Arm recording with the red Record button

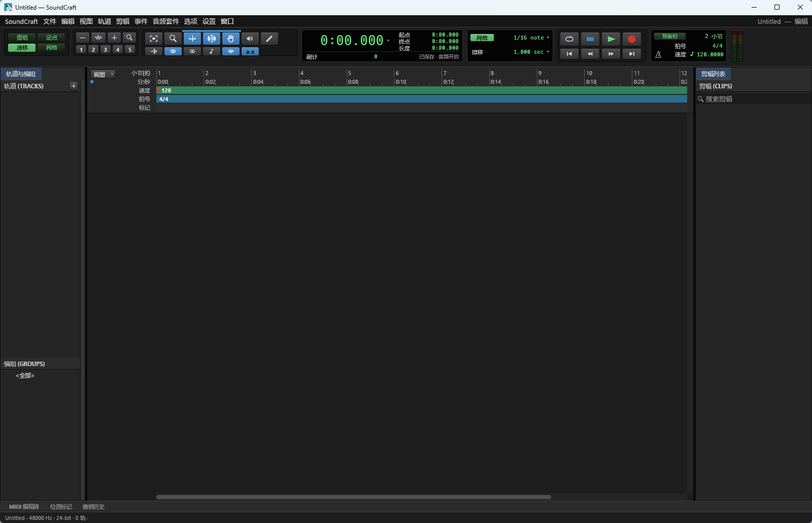pos(632,39)
